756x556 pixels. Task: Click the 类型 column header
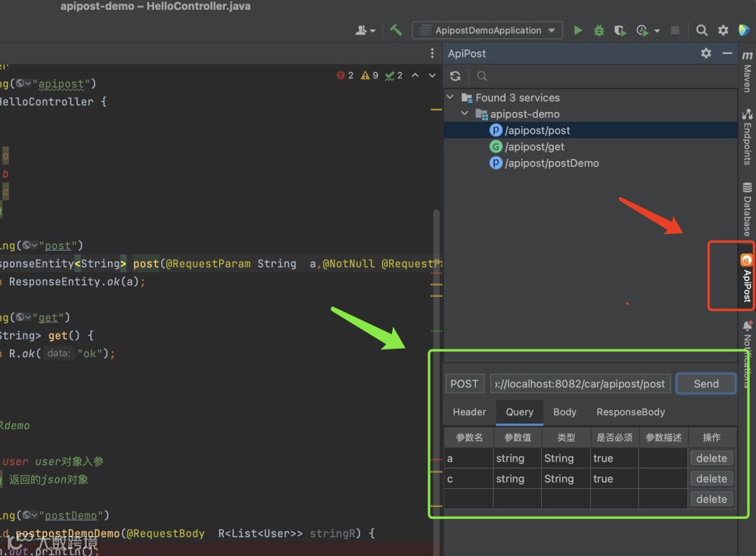click(566, 438)
